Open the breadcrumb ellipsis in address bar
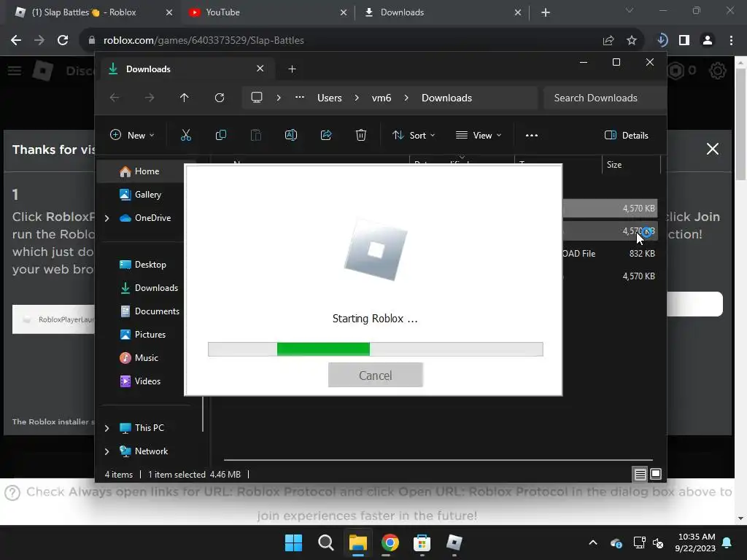The image size is (747, 560). point(300,97)
